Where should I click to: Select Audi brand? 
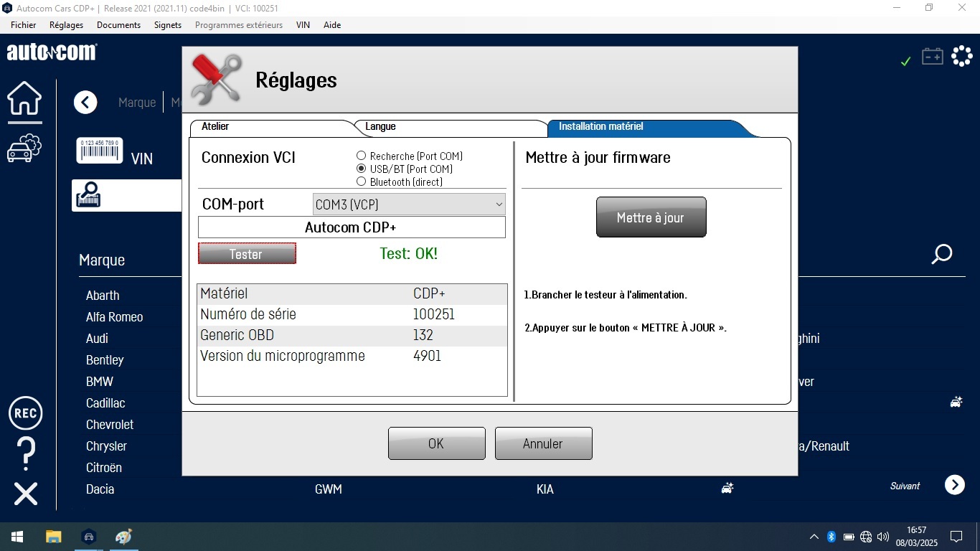point(97,339)
